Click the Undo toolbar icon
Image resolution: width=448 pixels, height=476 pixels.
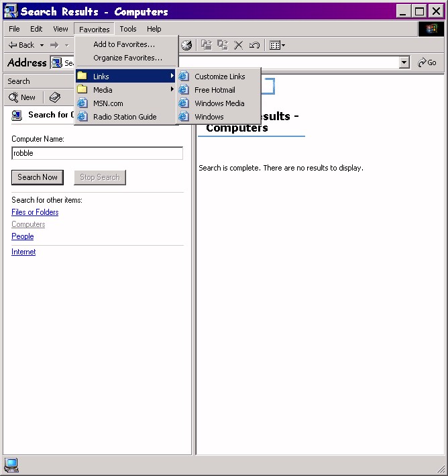click(x=254, y=45)
